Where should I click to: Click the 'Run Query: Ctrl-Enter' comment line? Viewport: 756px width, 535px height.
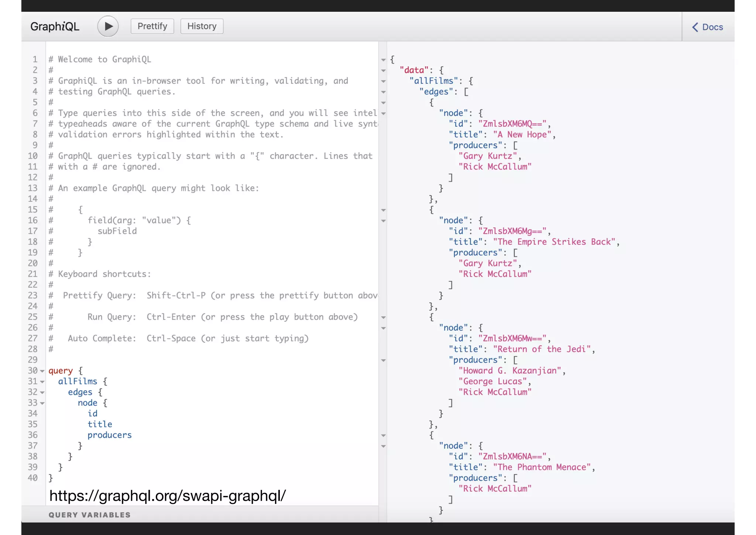pos(203,317)
